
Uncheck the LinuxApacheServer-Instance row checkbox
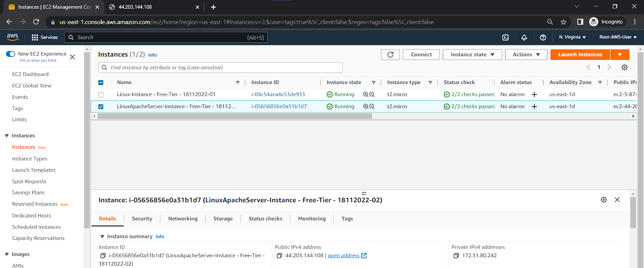pyautogui.click(x=101, y=107)
